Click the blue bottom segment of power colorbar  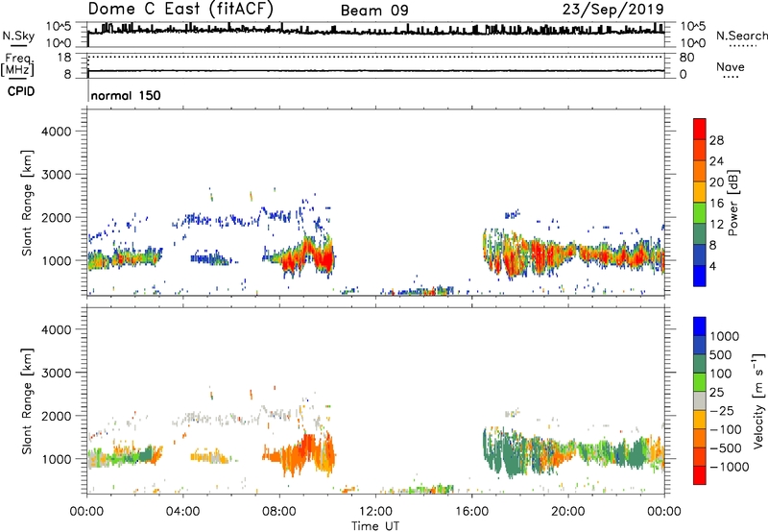pos(700,276)
